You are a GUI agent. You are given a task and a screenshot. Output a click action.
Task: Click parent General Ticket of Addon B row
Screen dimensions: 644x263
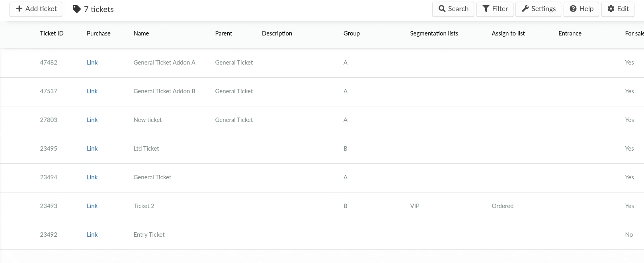pyautogui.click(x=234, y=91)
